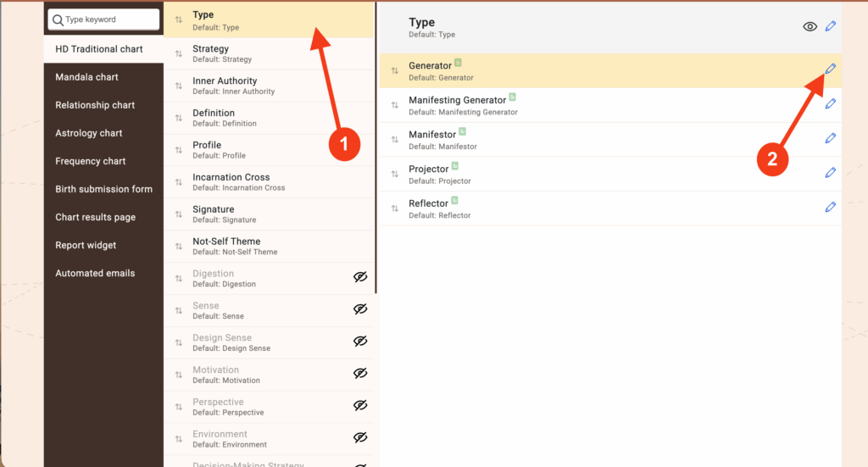The image size is (868, 467).
Task: Click the reorder arrows beside Strategy
Action: [178, 53]
